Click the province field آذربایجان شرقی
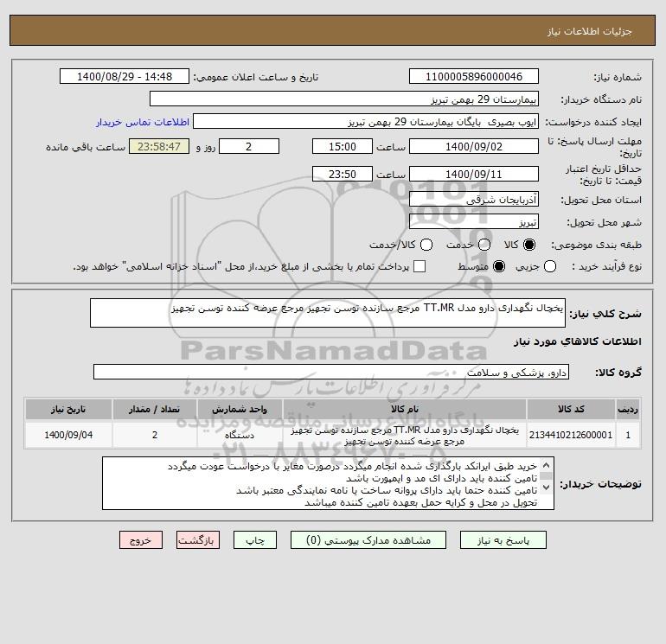The height and width of the screenshot is (644, 666). 474,199
